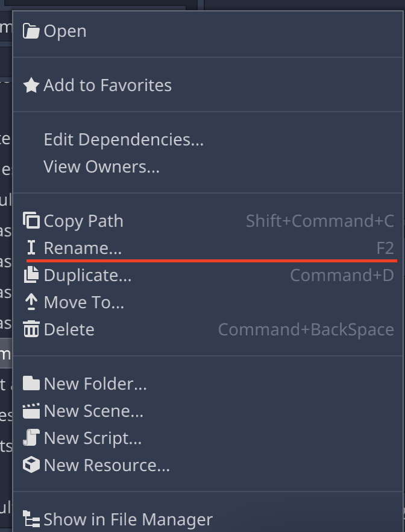
Task: Click the Copy Path icon
Action: coord(31,221)
